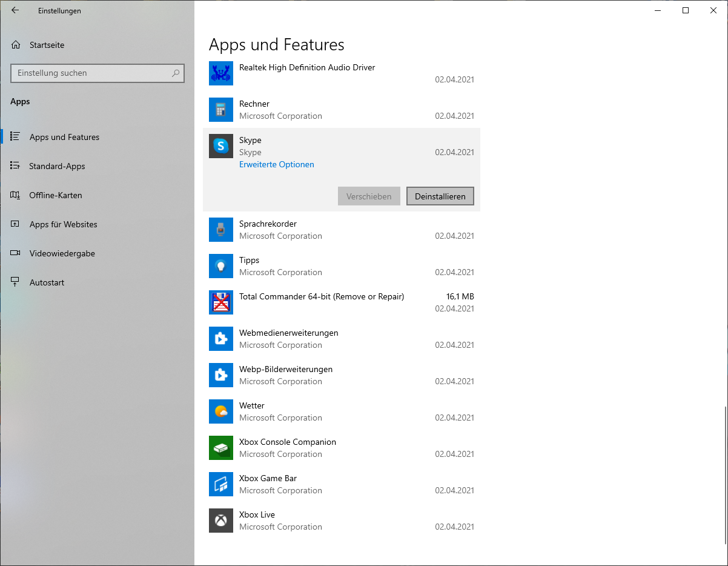Click the Xbox Console Companion icon
The width and height of the screenshot is (728, 566).
[221, 448]
